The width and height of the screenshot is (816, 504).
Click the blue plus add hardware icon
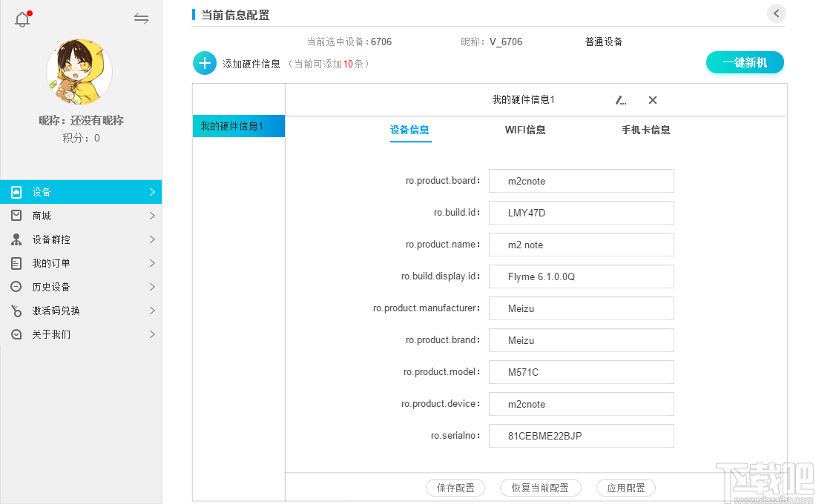pyautogui.click(x=205, y=64)
